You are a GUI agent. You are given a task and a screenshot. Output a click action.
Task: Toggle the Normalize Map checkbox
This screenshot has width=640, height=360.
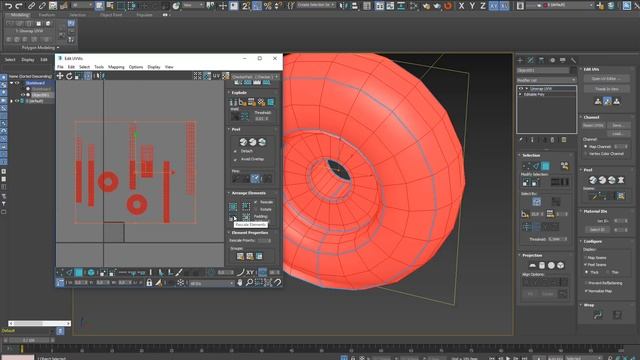[586, 291]
